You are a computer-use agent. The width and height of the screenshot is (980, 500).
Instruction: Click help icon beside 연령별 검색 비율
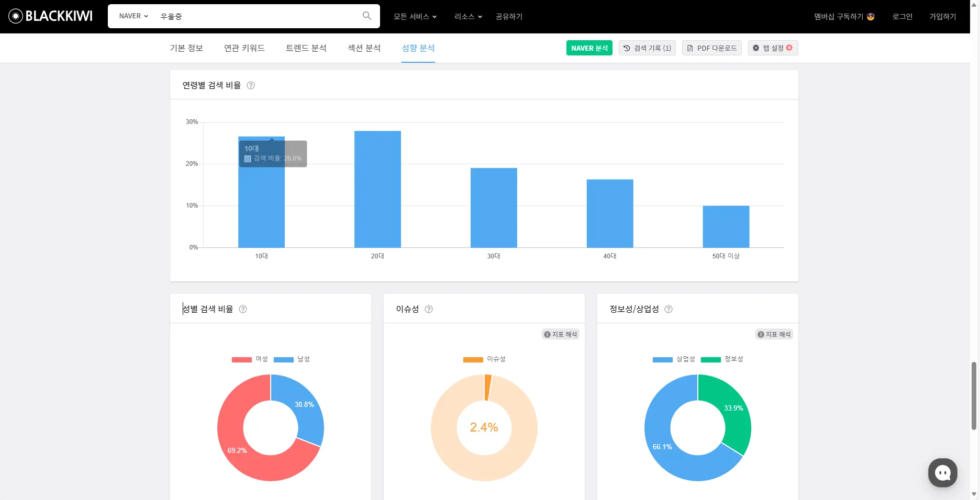(251, 85)
